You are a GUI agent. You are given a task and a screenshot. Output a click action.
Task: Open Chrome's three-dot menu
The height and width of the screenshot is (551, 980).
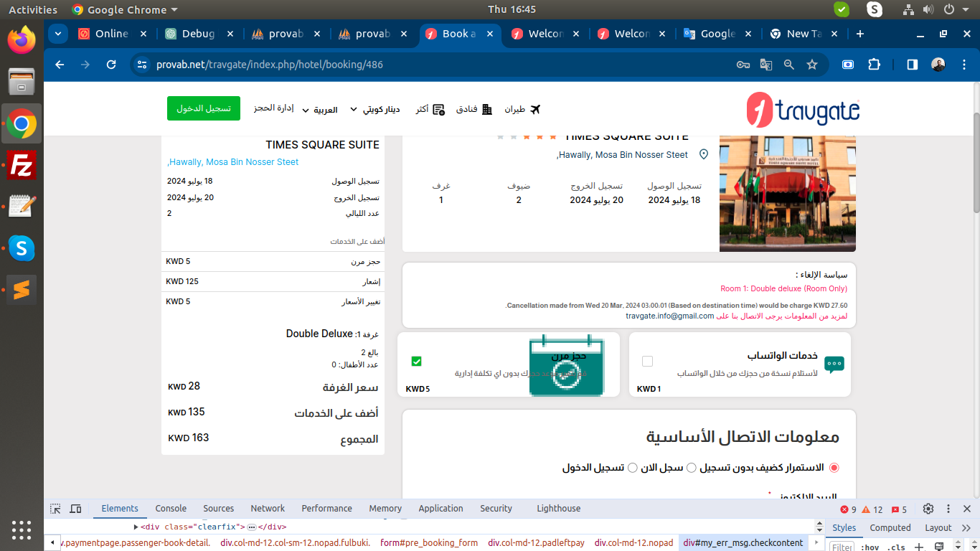pyautogui.click(x=963, y=65)
